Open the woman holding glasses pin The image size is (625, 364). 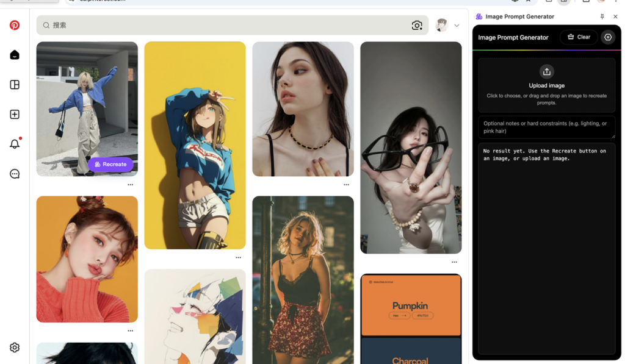(411, 148)
